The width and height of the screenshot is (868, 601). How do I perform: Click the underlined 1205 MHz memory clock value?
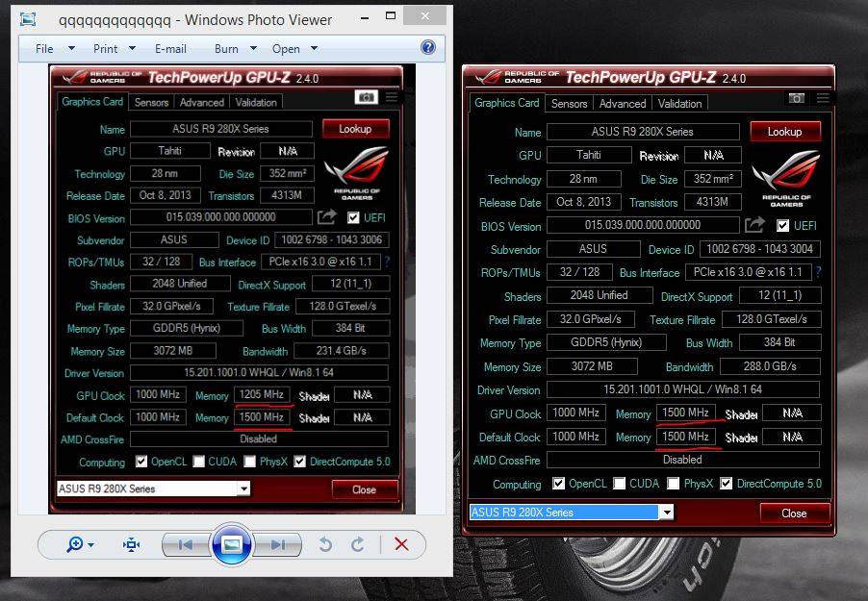coord(262,394)
